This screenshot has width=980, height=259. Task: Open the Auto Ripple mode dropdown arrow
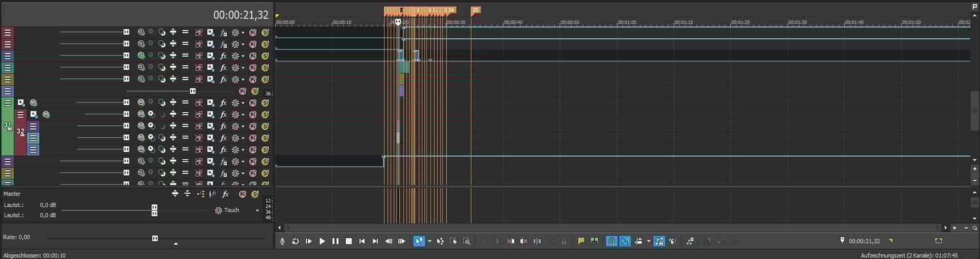click(x=648, y=241)
